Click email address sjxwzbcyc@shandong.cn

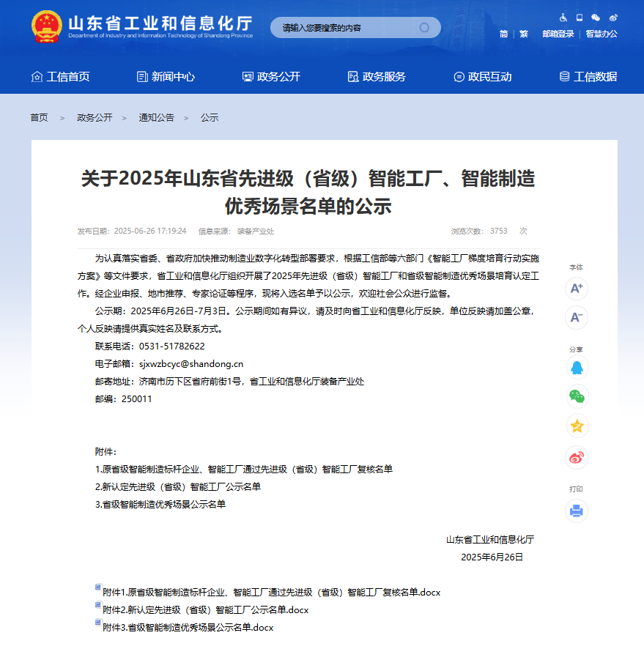click(191, 364)
